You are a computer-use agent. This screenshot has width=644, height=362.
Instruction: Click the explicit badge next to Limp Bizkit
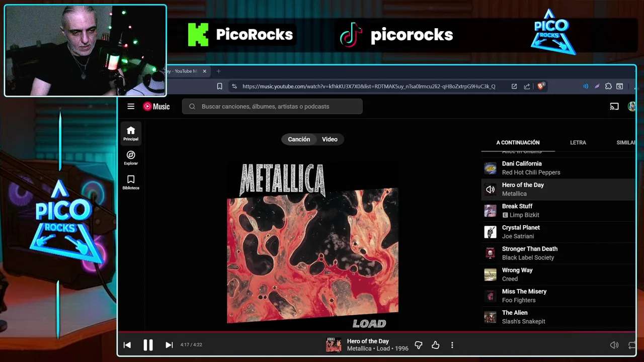[x=505, y=215]
